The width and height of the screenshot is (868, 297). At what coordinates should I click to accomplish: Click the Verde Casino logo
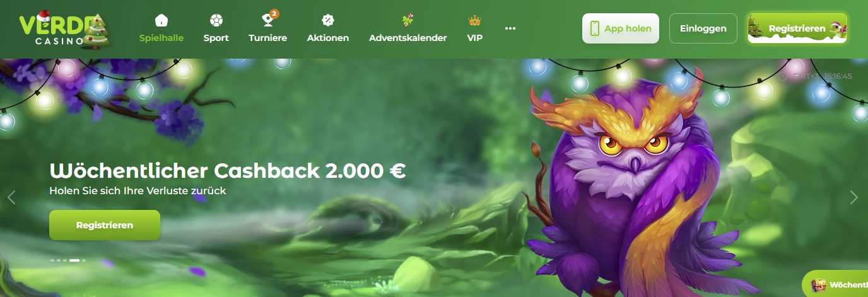[x=64, y=29]
